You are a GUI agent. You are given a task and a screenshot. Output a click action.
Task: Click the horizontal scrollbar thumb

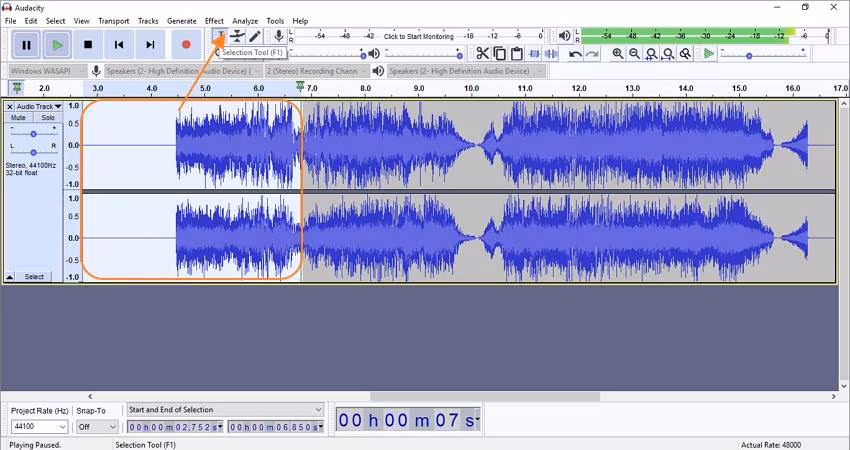pyautogui.click(x=485, y=396)
